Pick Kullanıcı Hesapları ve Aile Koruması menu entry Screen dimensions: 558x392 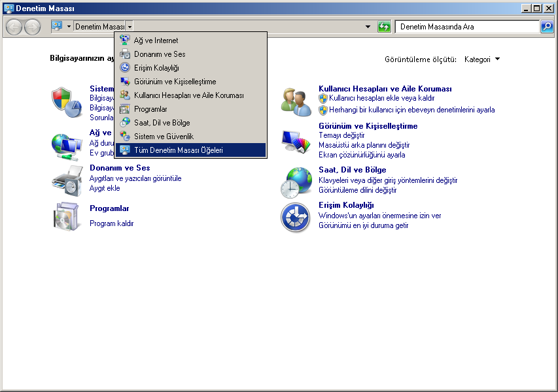(x=191, y=95)
